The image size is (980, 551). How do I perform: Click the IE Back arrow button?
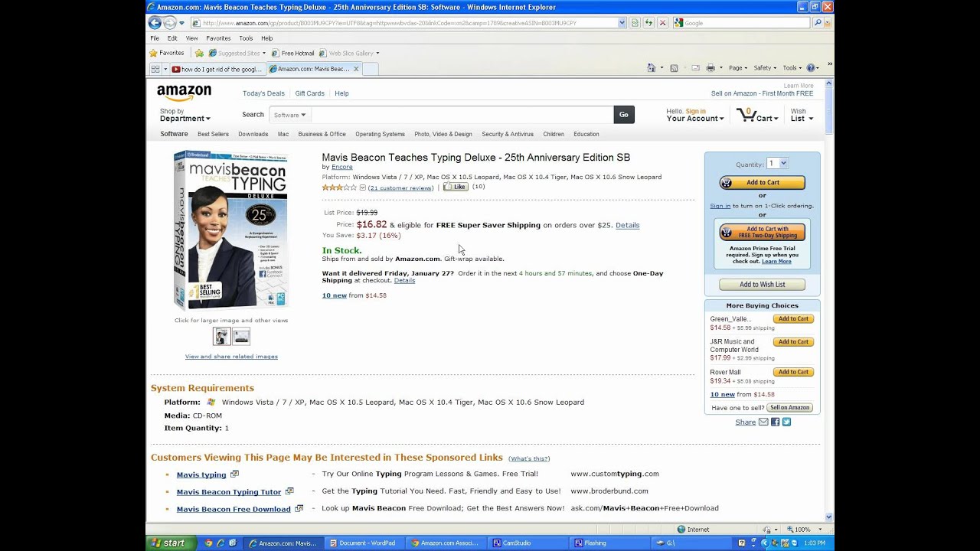click(x=155, y=23)
